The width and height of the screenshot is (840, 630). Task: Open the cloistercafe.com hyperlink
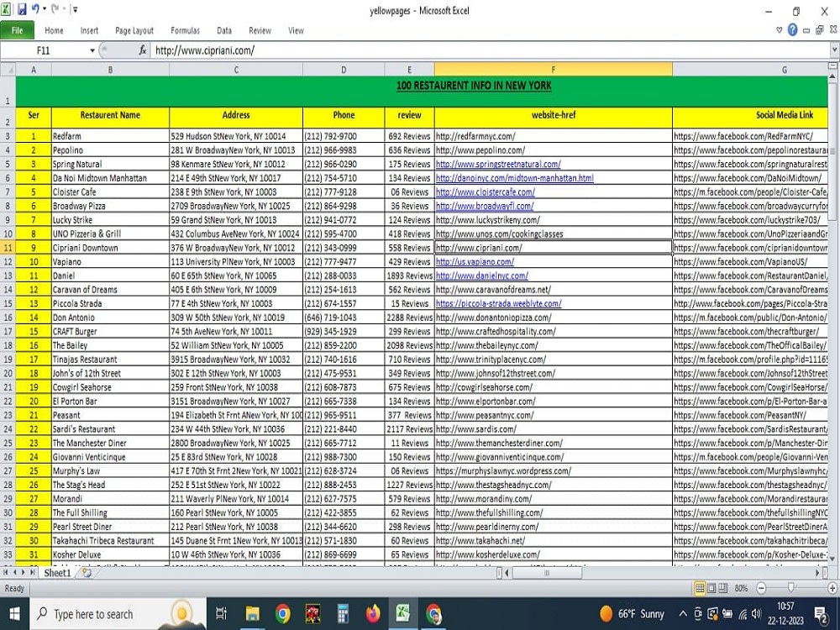[x=486, y=192]
